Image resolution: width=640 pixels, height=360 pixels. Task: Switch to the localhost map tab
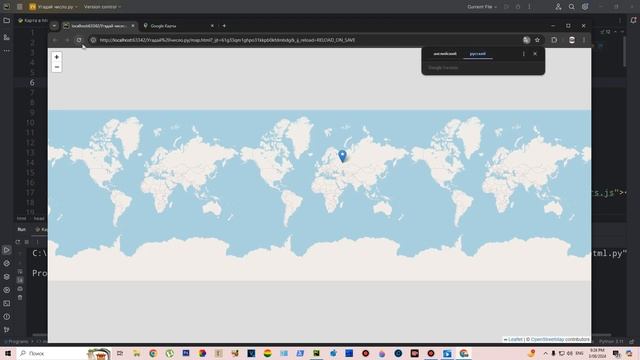(x=98, y=26)
